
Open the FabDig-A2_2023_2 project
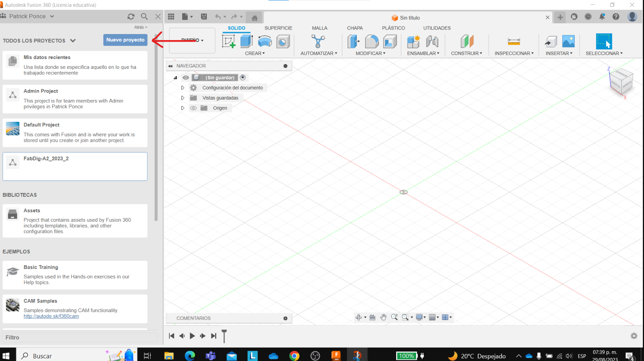click(75, 166)
